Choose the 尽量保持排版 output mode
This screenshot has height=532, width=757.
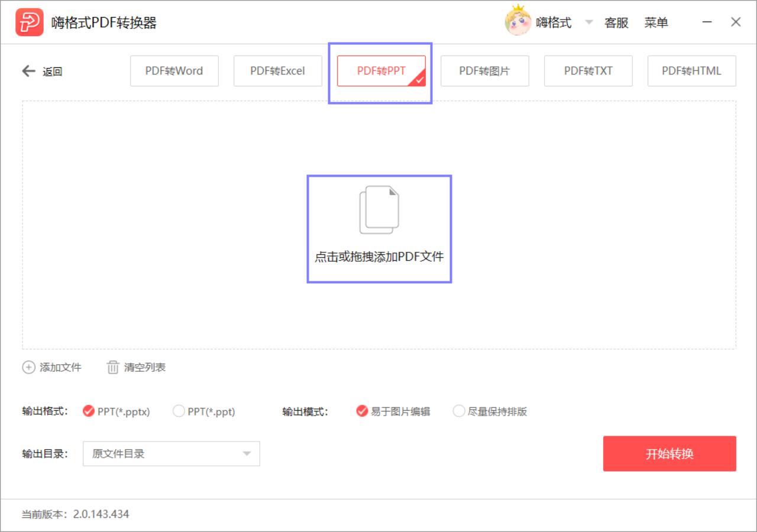(x=490, y=411)
